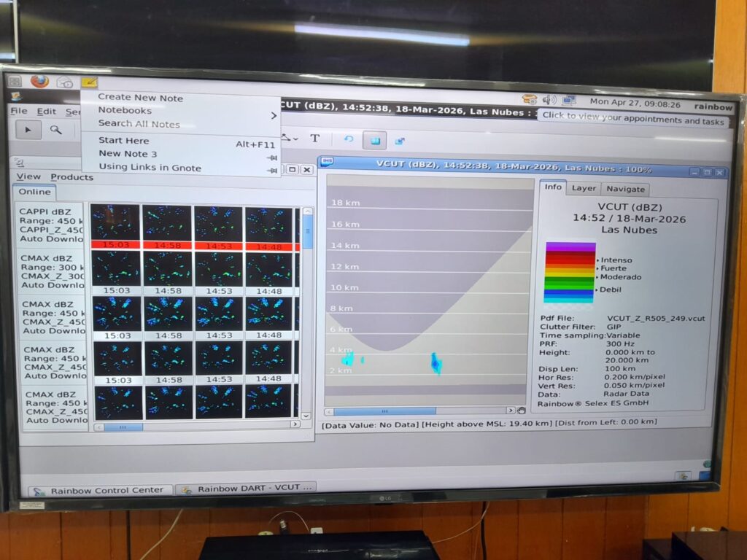747x560 pixels.
Task: Click the Gnote notes panel icon
Action: pos(89,82)
